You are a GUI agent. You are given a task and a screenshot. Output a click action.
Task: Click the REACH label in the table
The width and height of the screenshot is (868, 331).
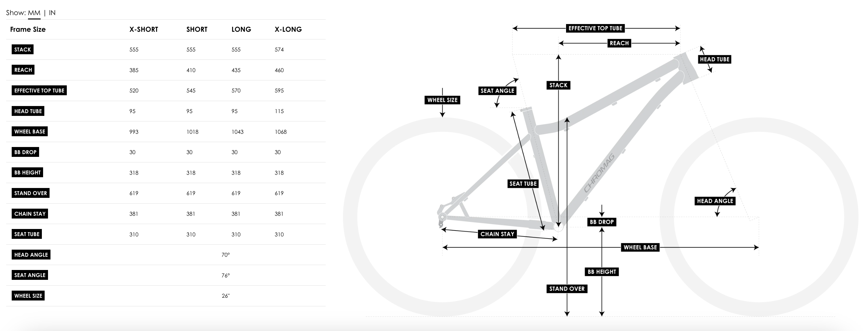(x=23, y=70)
